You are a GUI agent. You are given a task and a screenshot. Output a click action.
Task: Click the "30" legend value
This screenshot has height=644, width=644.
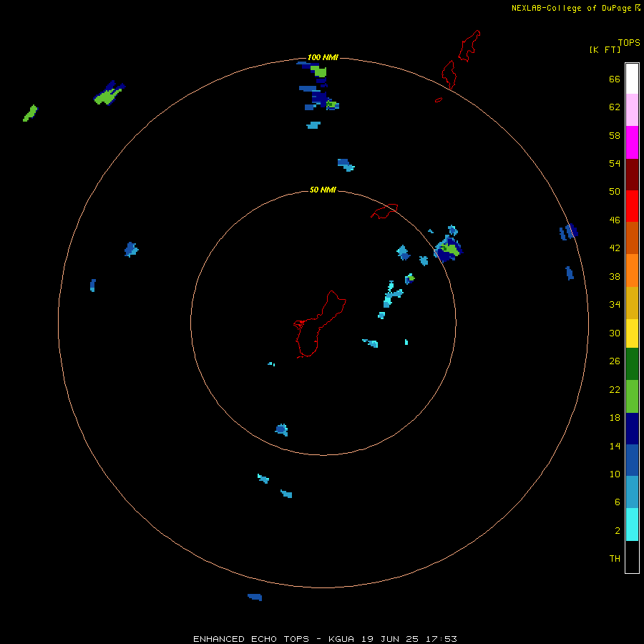(x=615, y=333)
